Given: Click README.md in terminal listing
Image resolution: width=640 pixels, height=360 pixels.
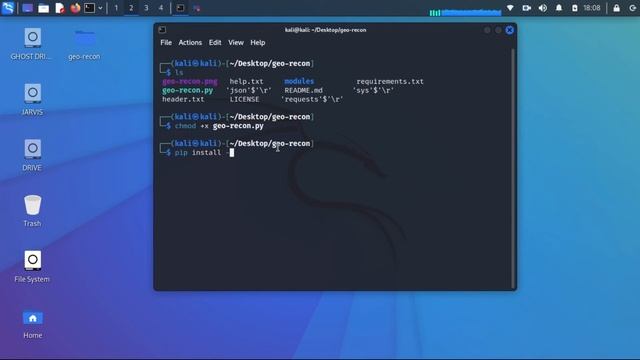Looking at the screenshot, I should pyautogui.click(x=303, y=90).
